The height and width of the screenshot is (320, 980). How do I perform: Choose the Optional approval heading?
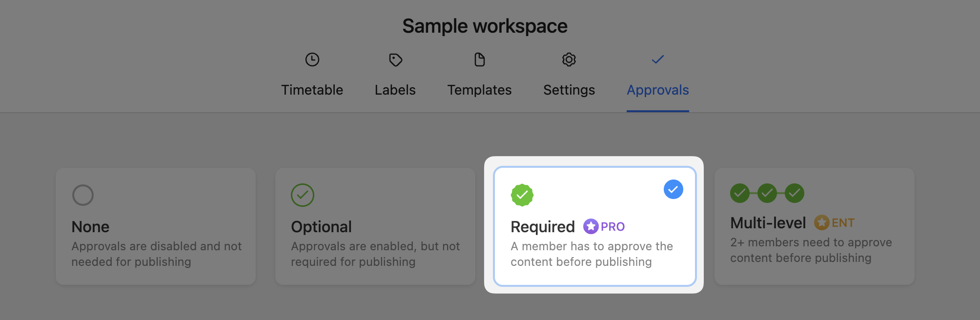tap(321, 227)
